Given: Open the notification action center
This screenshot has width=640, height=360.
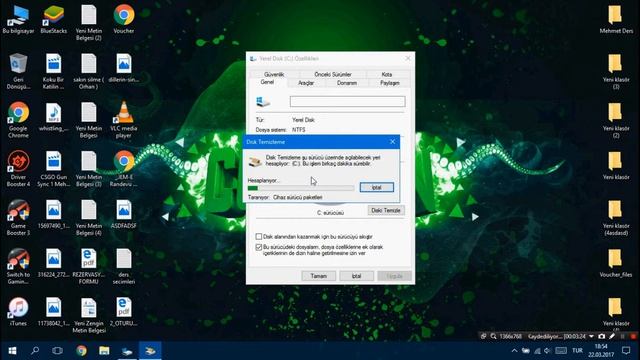Looking at the screenshot, I should click(626, 351).
